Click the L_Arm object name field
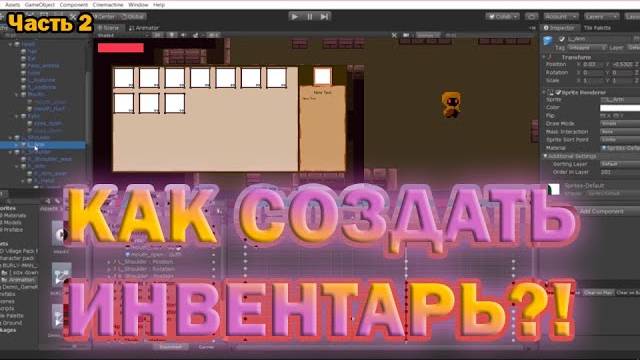The image size is (640, 360). tap(598, 39)
